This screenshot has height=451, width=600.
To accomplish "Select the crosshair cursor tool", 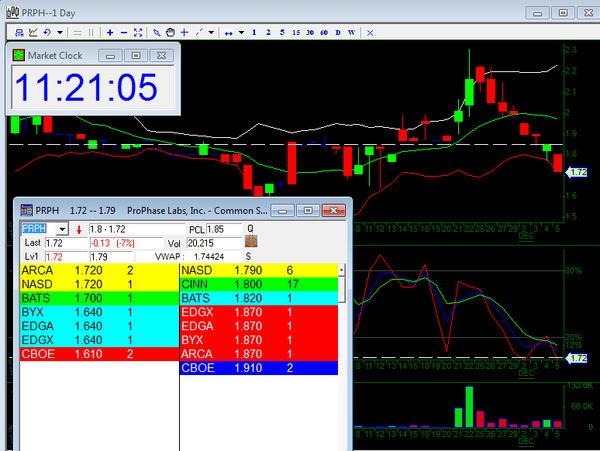I will [185, 33].
